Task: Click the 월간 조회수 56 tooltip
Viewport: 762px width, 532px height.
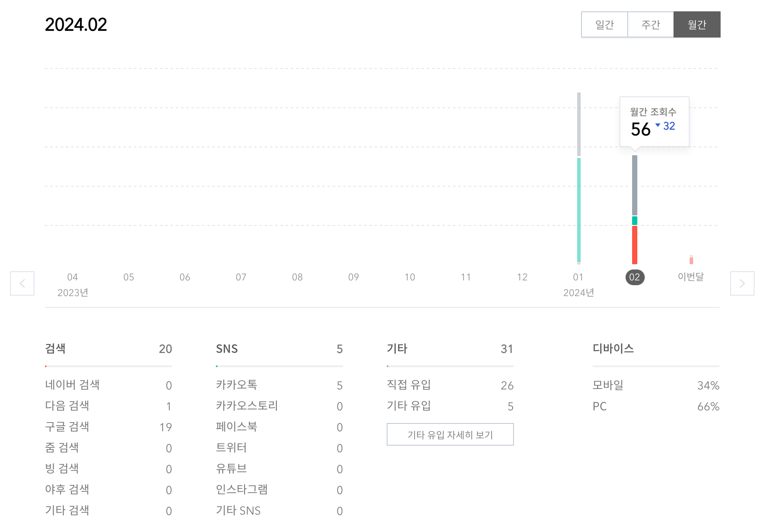Action: click(654, 122)
